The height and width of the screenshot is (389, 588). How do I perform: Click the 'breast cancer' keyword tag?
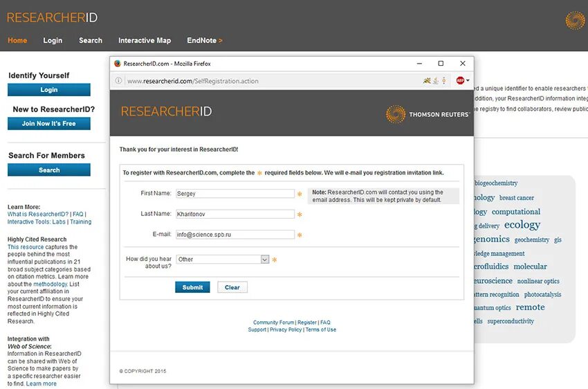[516, 198]
